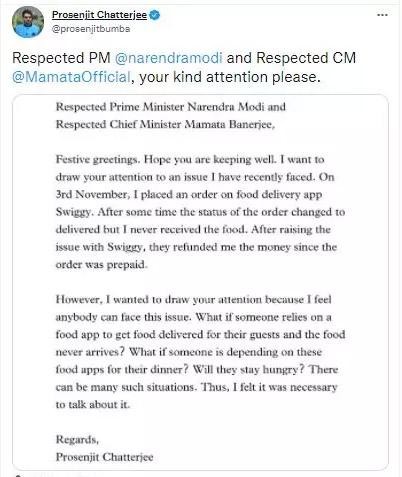402x477 pixels.
Task: Click 'your kind attention please' text
Action: pyautogui.click(x=230, y=77)
